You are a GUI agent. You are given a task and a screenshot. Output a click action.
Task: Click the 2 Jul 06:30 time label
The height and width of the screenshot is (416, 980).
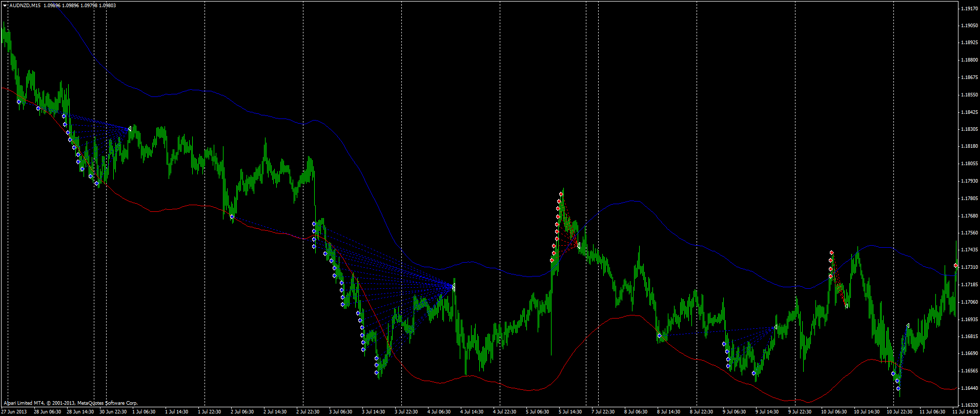coord(241,412)
